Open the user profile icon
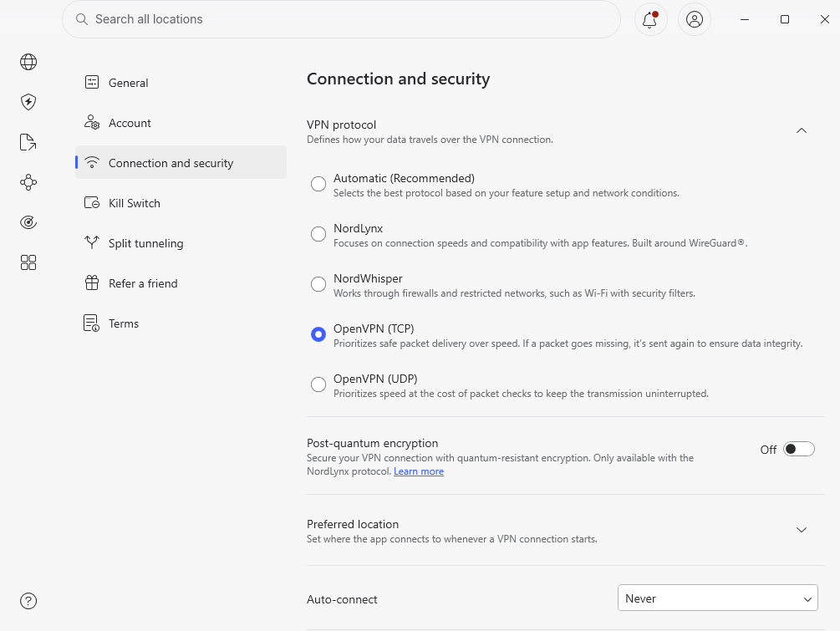 (x=695, y=19)
